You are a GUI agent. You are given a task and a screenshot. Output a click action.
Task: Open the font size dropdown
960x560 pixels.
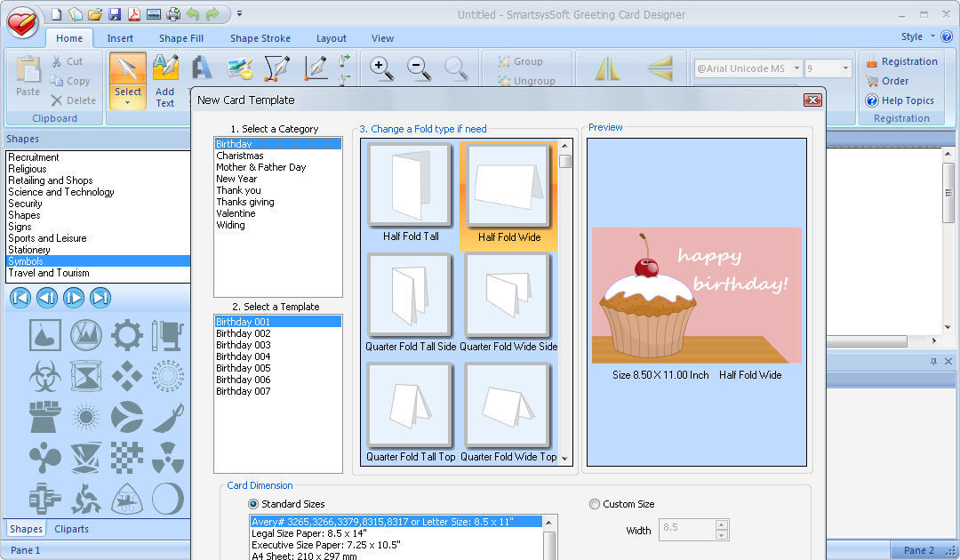pos(844,68)
